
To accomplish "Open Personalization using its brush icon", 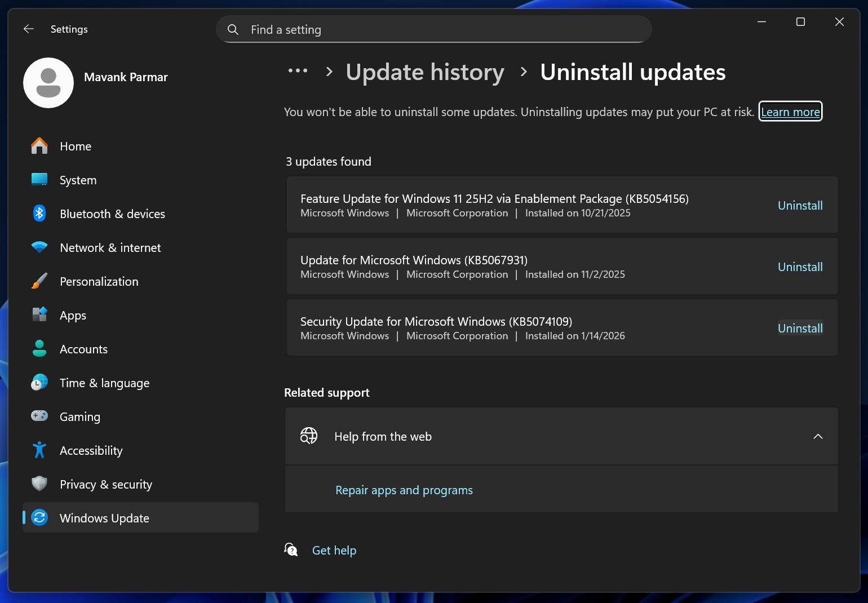I will [x=39, y=281].
